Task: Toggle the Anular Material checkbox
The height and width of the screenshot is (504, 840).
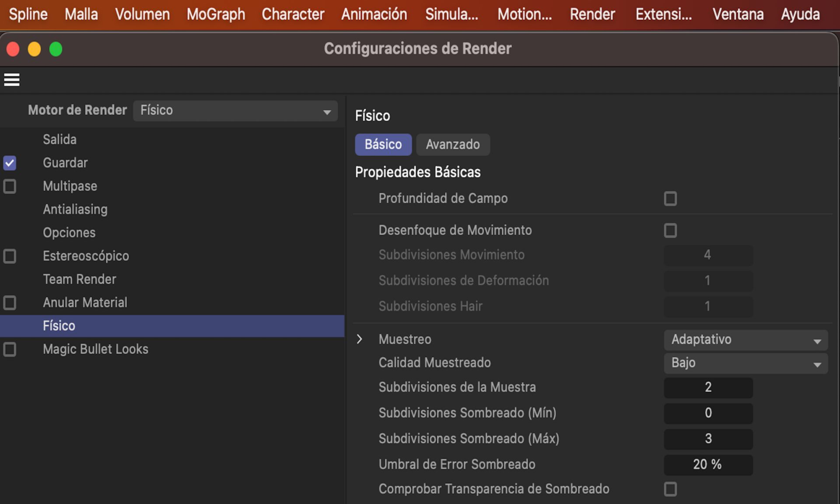Action: (x=10, y=303)
